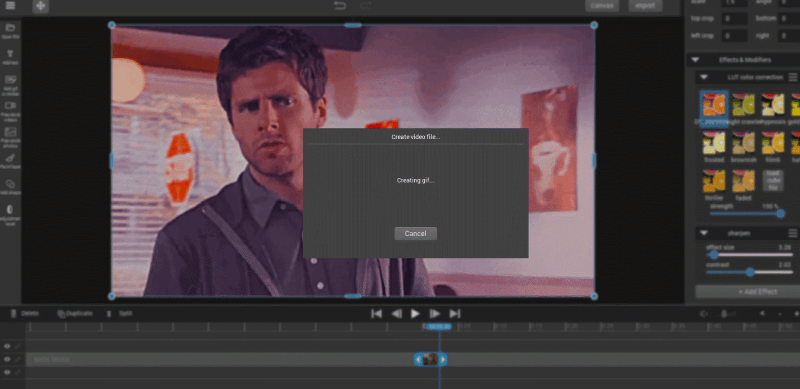Select the move/pan tool icon

[x=41, y=6]
